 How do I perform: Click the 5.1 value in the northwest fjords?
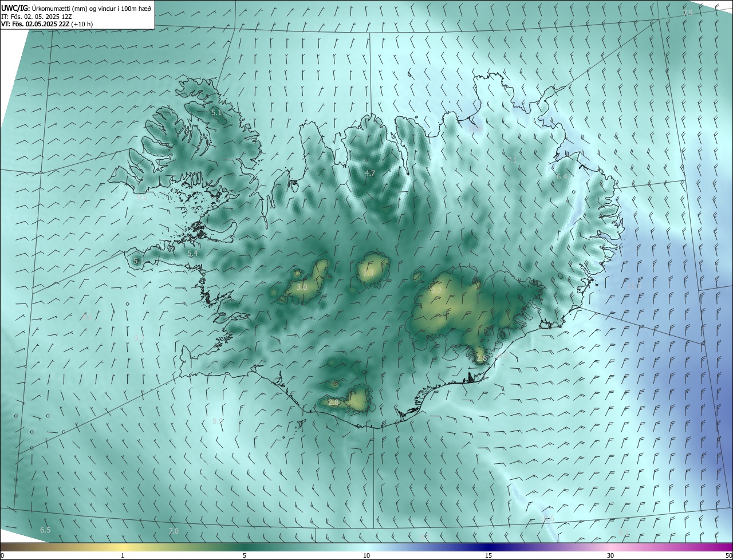(x=216, y=113)
